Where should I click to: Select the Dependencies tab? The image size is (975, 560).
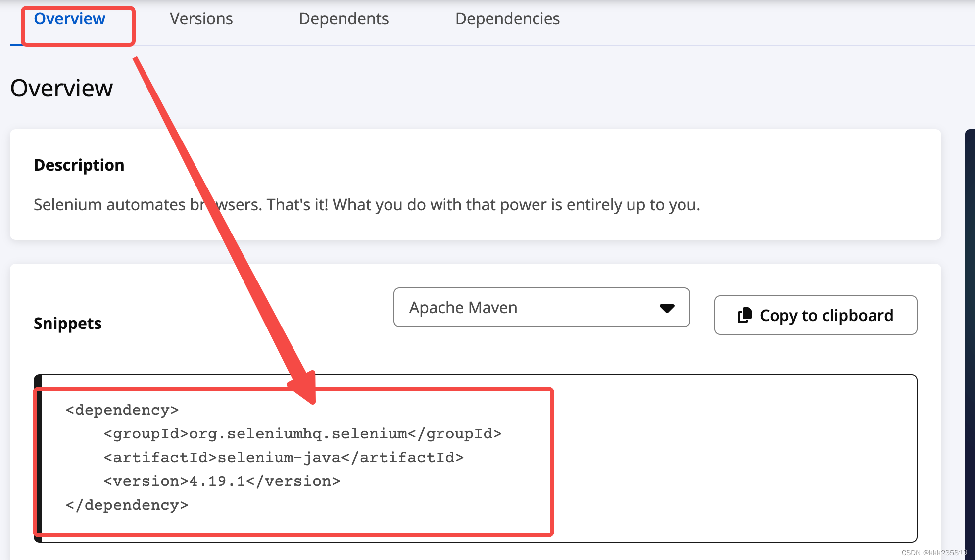point(507,18)
